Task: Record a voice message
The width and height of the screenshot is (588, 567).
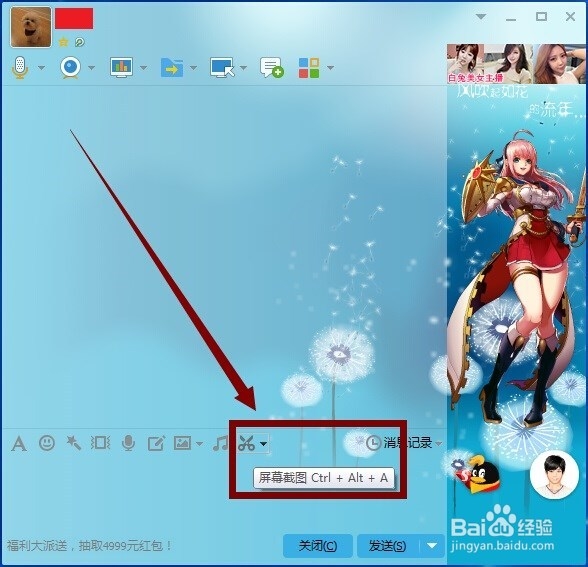Action: (129, 443)
